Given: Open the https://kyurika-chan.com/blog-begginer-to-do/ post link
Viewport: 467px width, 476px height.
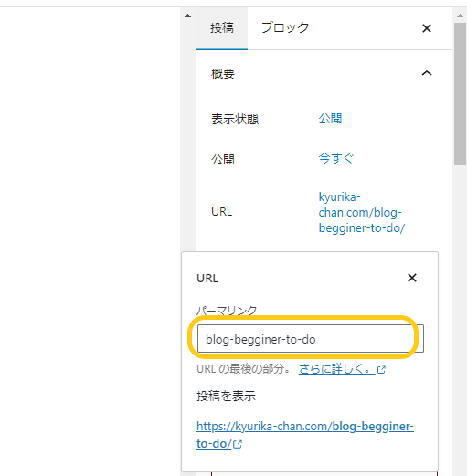Looking at the screenshot, I should click(305, 435).
